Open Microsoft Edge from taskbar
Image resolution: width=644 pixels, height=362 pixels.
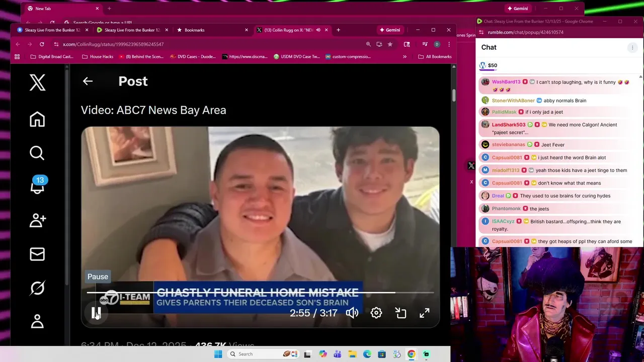367,354
